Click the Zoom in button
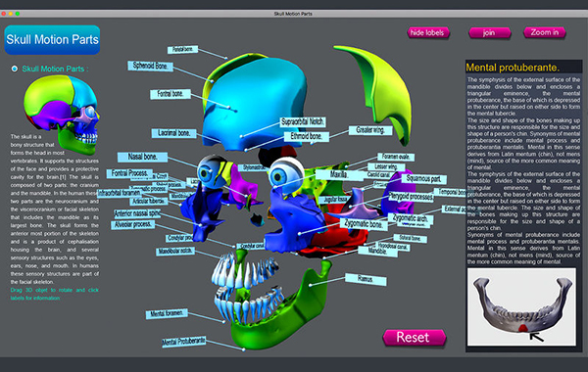This screenshot has width=588, height=372. [545, 32]
